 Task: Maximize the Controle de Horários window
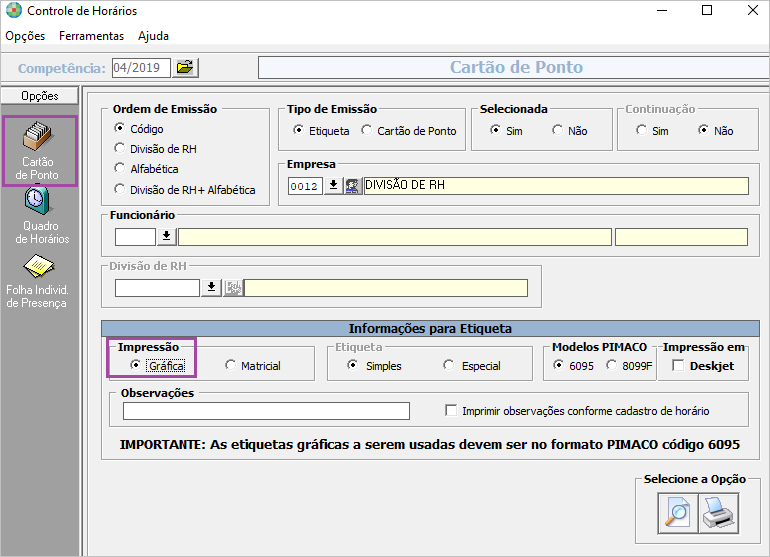click(x=707, y=10)
